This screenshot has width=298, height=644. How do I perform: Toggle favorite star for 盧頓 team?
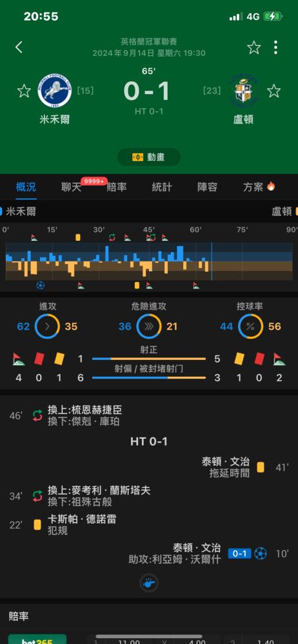pos(273,91)
